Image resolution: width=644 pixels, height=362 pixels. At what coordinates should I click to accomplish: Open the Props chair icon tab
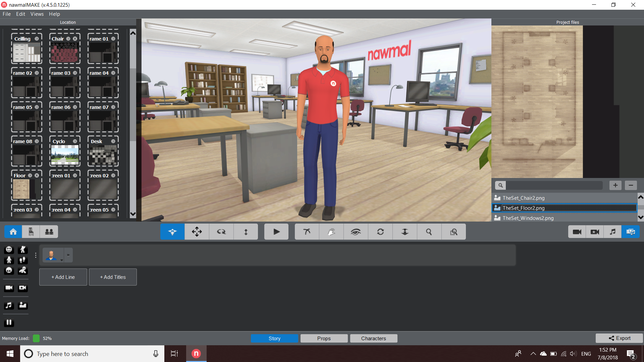point(31,232)
